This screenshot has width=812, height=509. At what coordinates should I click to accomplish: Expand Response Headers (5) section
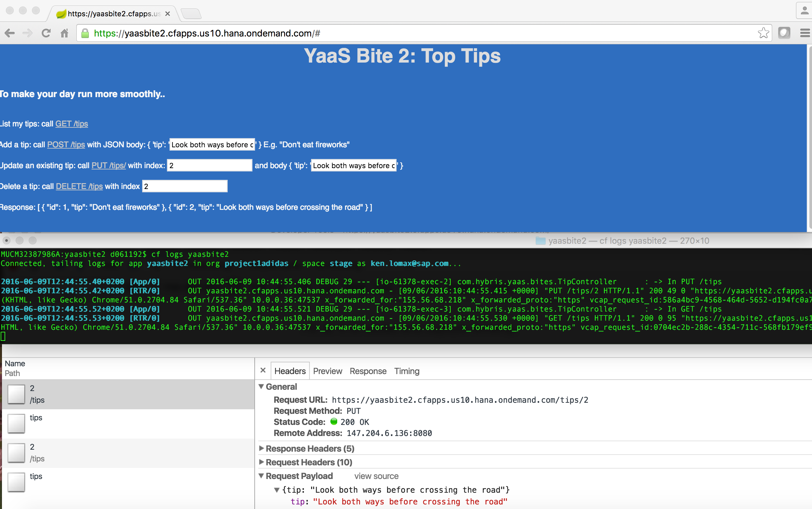261,448
